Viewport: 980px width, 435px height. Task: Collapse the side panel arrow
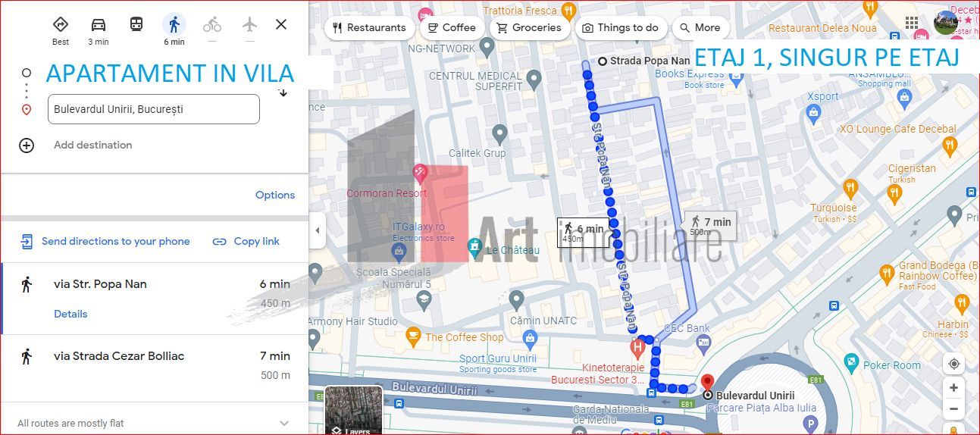click(318, 230)
